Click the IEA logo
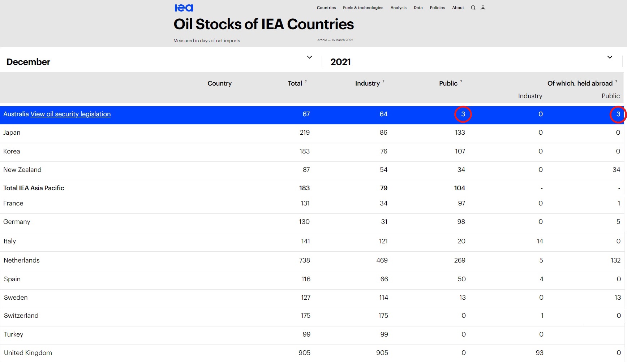This screenshot has width=627, height=364. coord(184,8)
